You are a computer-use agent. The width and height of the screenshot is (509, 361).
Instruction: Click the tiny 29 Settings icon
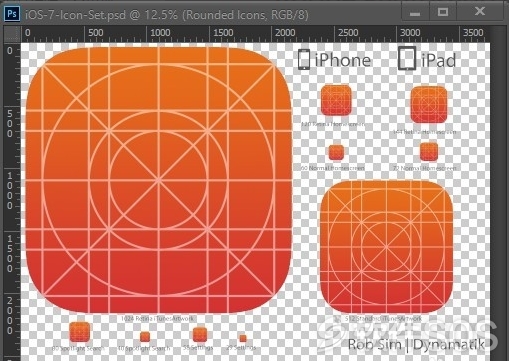tap(243, 338)
